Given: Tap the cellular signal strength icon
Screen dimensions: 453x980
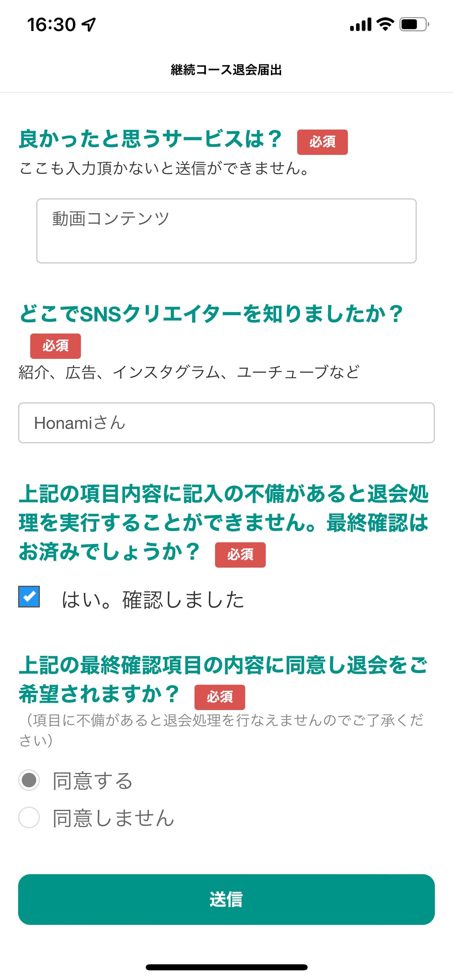Looking at the screenshot, I should 361,25.
